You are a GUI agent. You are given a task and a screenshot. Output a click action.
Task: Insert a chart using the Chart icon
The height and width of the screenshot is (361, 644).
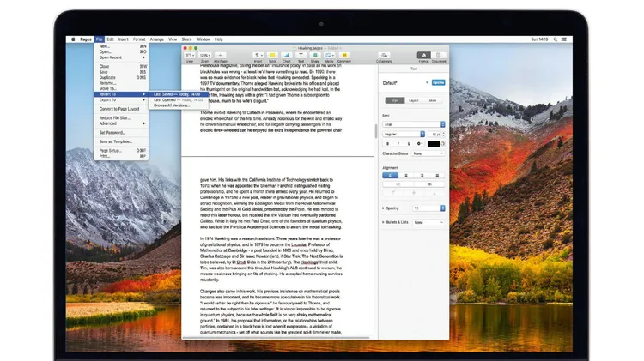pos(287,55)
